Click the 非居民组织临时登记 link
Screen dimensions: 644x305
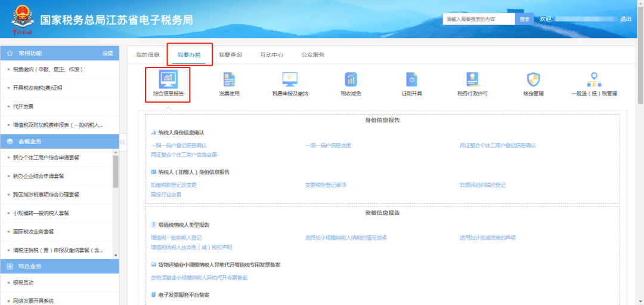(482, 185)
